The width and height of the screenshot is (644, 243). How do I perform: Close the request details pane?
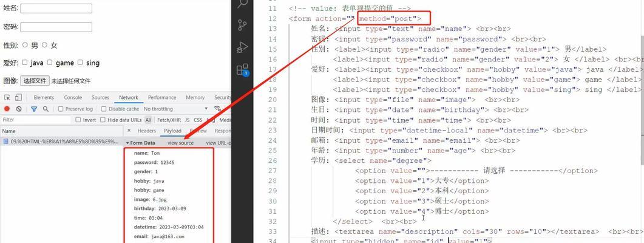point(129,131)
